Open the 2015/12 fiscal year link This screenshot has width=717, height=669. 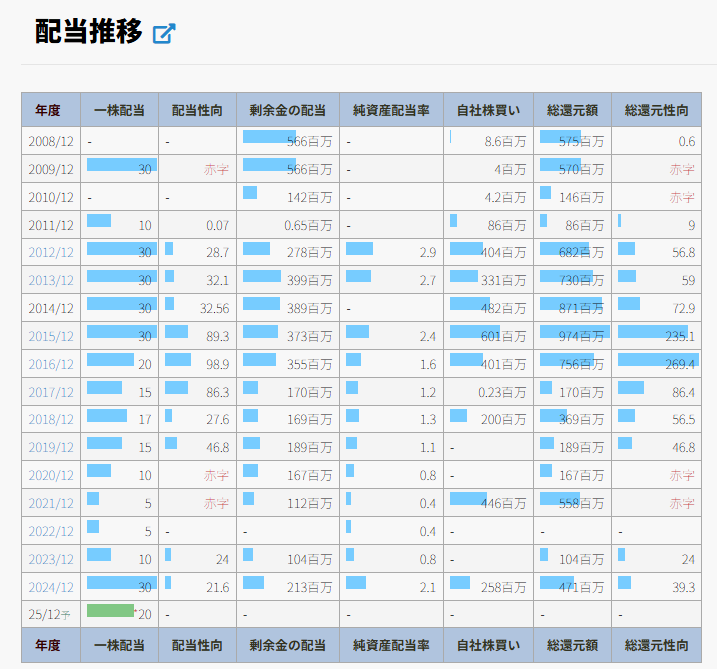[51, 337]
